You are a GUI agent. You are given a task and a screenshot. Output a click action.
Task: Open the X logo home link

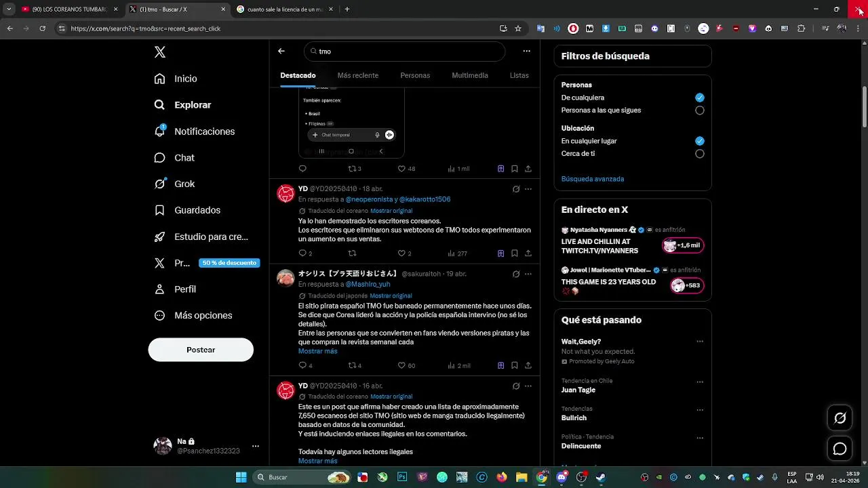tap(159, 52)
